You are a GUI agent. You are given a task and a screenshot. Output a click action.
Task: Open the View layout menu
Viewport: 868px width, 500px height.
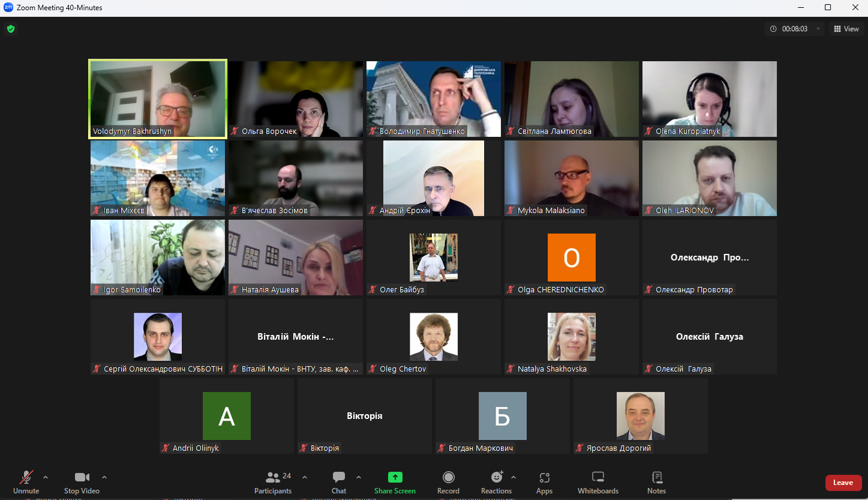846,29
